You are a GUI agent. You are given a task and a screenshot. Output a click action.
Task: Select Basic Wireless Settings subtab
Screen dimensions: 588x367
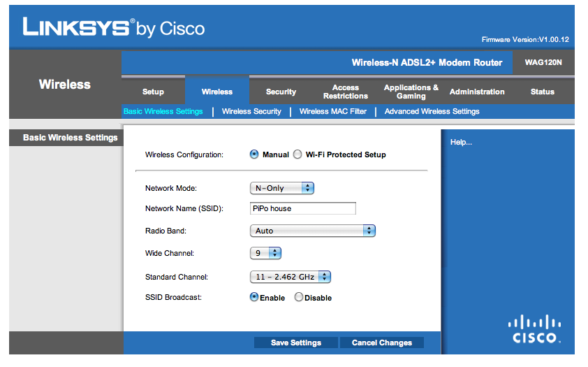[x=163, y=111]
